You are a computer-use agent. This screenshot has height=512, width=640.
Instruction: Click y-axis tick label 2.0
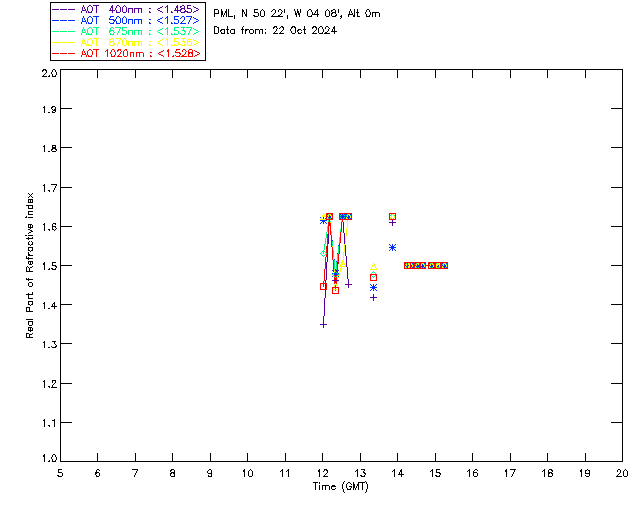pos(49,73)
